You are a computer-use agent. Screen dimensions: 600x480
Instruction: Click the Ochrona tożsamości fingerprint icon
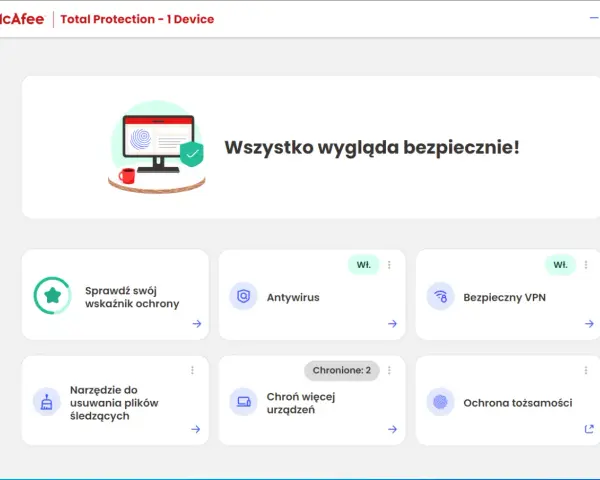440,402
